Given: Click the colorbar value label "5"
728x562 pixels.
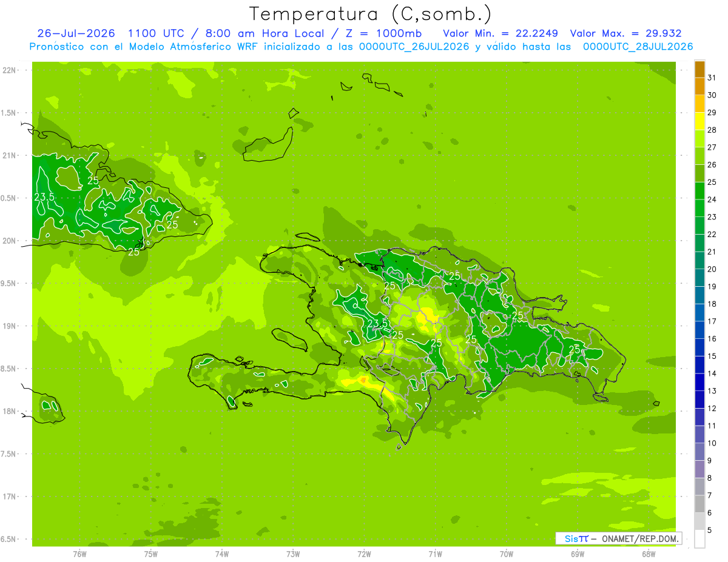Looking at the screenshot, I should point(709,530).
